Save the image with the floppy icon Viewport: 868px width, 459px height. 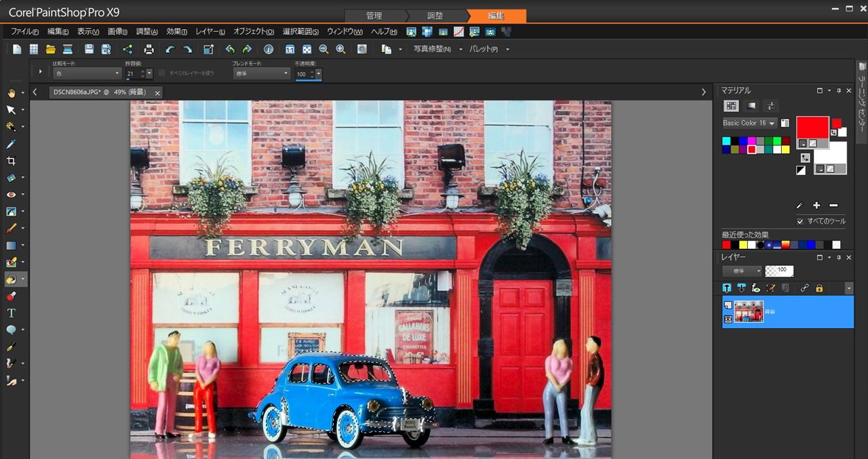pyautogui.click(x=89, y=49)
